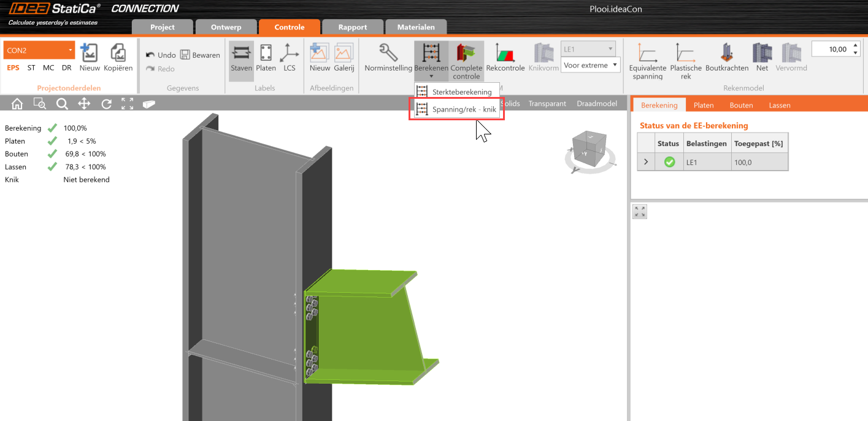Click the 3D view orientation cube
This screenshot has height=421, width=868.
point(587,146)
